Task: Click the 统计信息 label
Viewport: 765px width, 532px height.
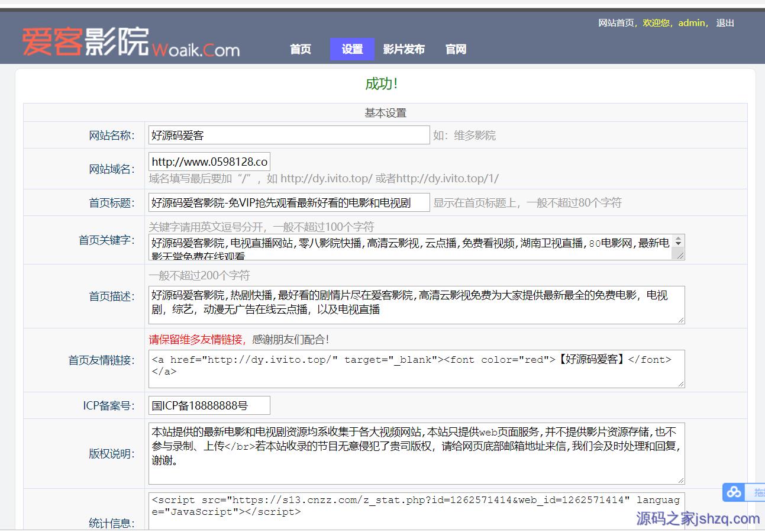Action: click(x=112, y=523)
